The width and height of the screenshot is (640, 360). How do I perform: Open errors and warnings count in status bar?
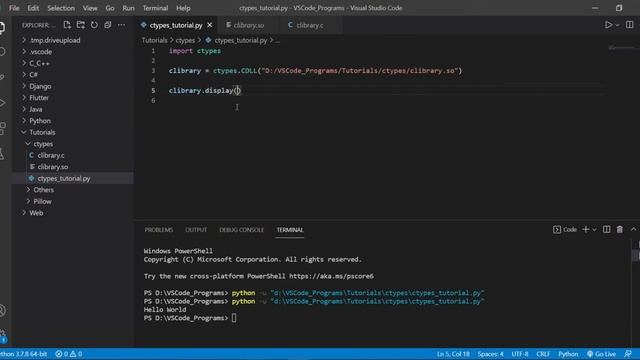pyautogui.click(x=69, y=354)
